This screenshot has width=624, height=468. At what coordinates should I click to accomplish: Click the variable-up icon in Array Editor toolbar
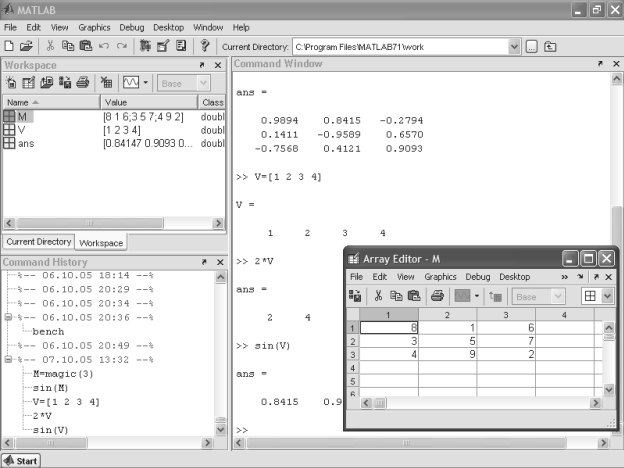coord(495,296)
